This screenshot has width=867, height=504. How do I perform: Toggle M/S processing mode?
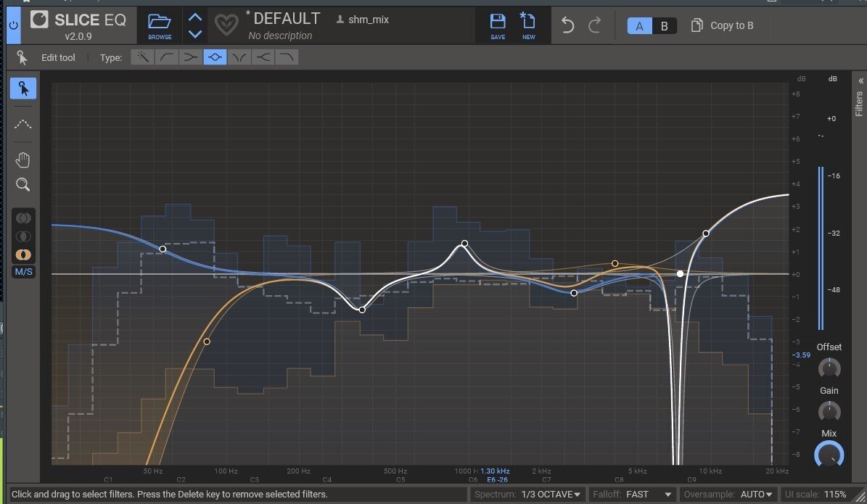pyautogui.click(x=22, y=271)
